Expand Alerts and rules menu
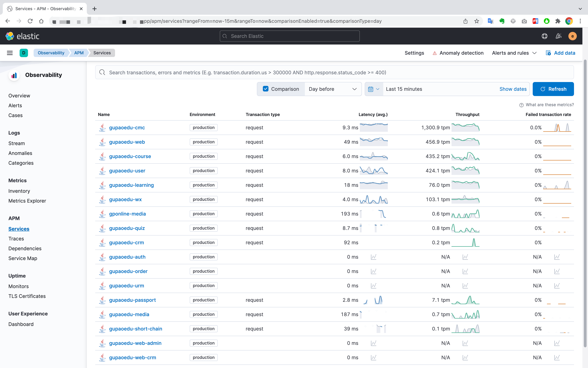This screenshot has width=588, height=368. [514, 53]
